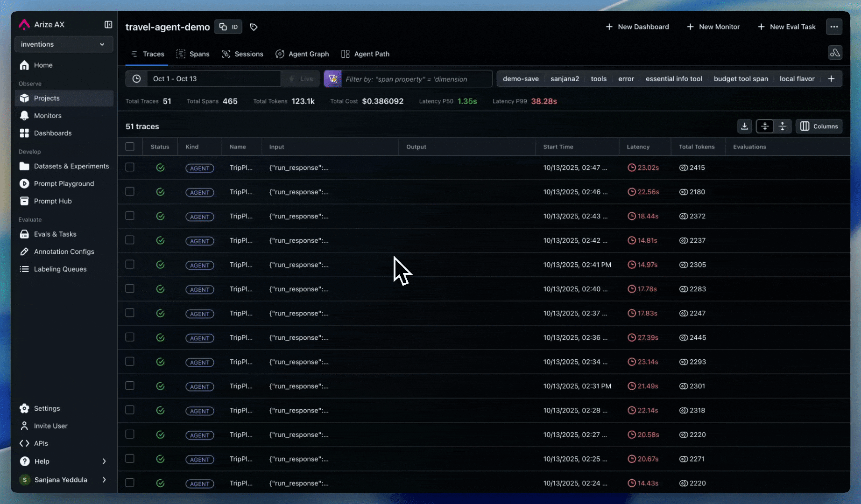The height and width of the screenshot is (504, 861).
Task: Open Projects in the sidebar
Action: click(x=64, y=98)
